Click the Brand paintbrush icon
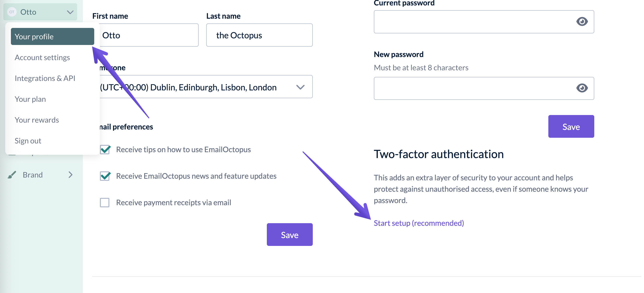This screenshot has height=293, width=644. (12, 175)
